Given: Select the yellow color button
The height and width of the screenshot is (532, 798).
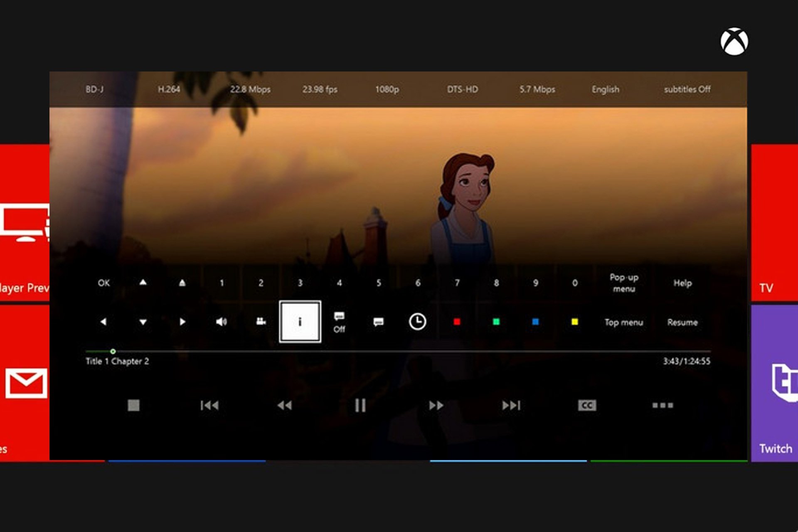Looking at the screenshot, I should [574, 322].
